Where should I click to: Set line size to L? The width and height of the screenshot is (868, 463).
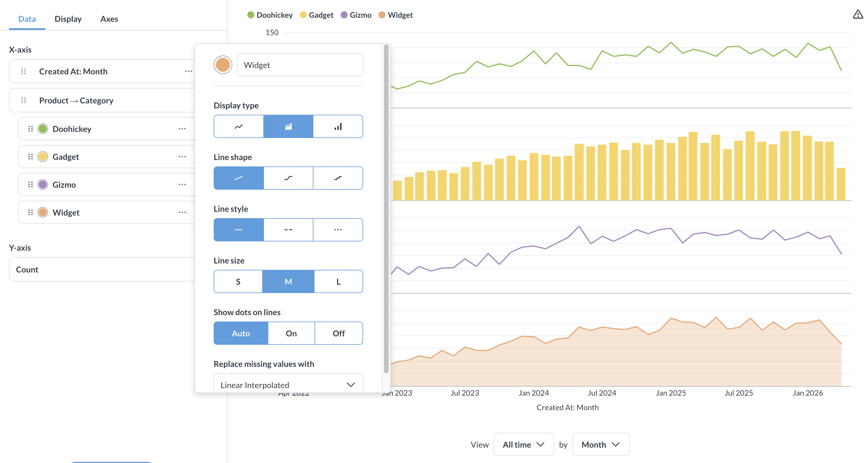coord(339,281)
